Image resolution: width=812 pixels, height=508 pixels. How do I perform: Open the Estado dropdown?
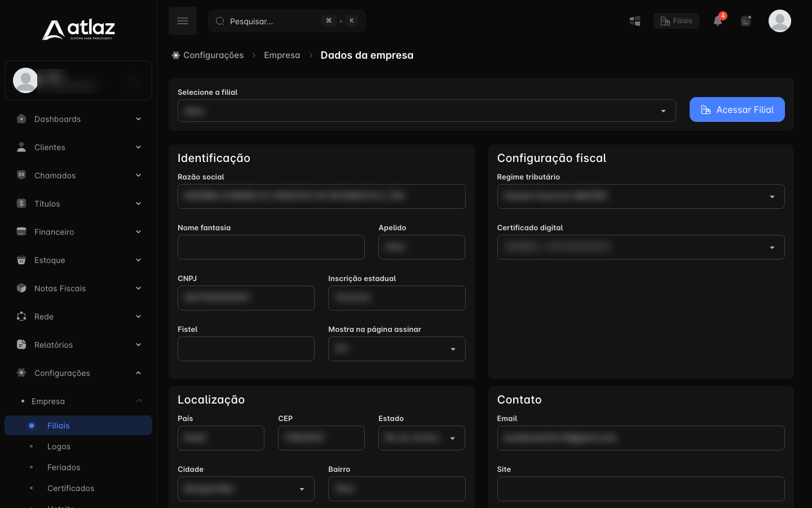click(422, 438)
